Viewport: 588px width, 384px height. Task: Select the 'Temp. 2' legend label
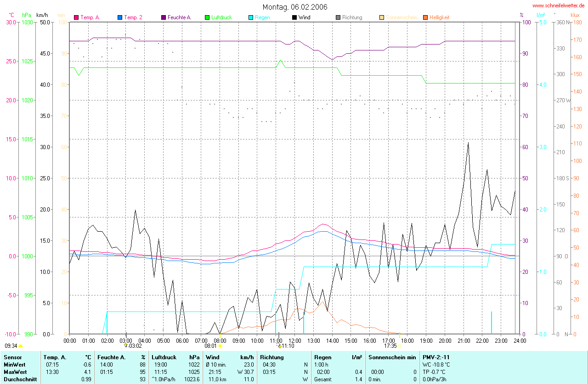coord(133,17)
